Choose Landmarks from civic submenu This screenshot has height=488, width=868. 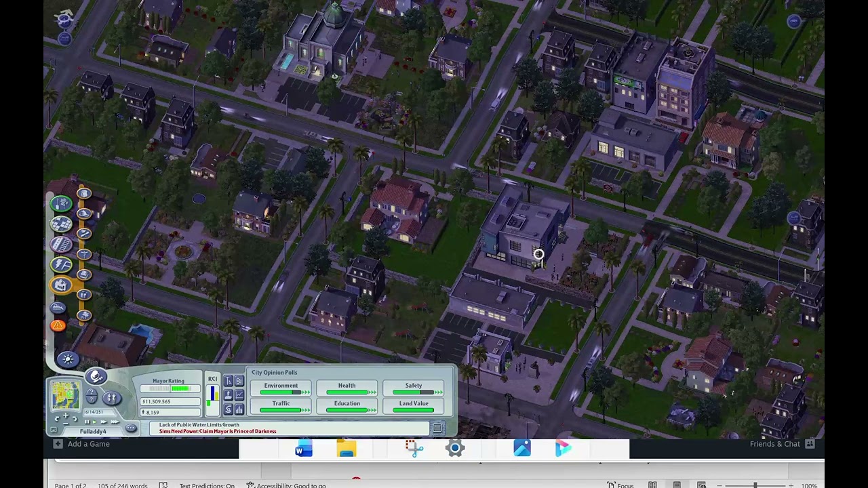click(84, 274)
